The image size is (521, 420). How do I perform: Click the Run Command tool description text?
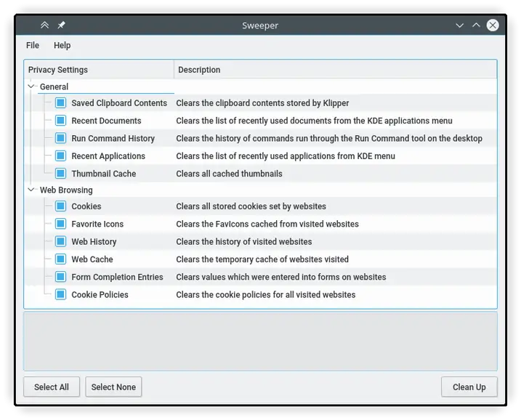tap(329, 138)
